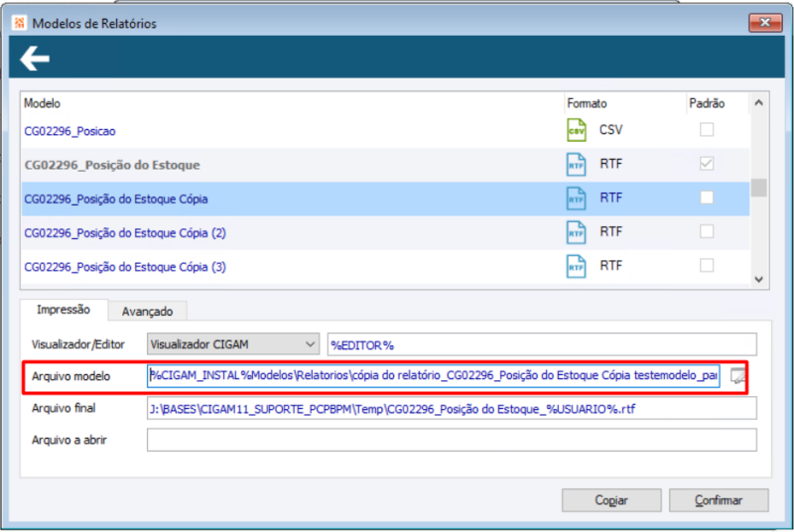Open the Arquivo modelo browse icon
Image resolution: width=794 pixels, height=532 pixels.
pos(737,375)
